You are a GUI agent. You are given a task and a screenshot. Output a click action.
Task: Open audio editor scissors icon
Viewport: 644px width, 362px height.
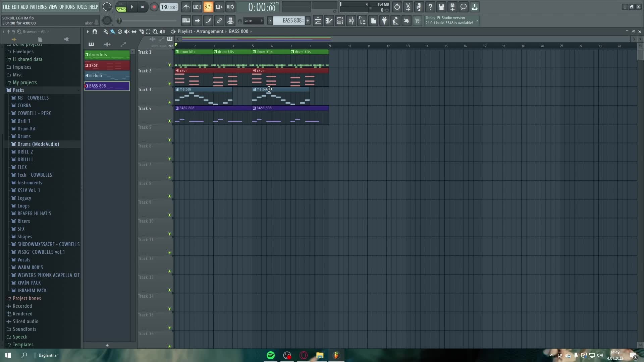click(408, 7)
